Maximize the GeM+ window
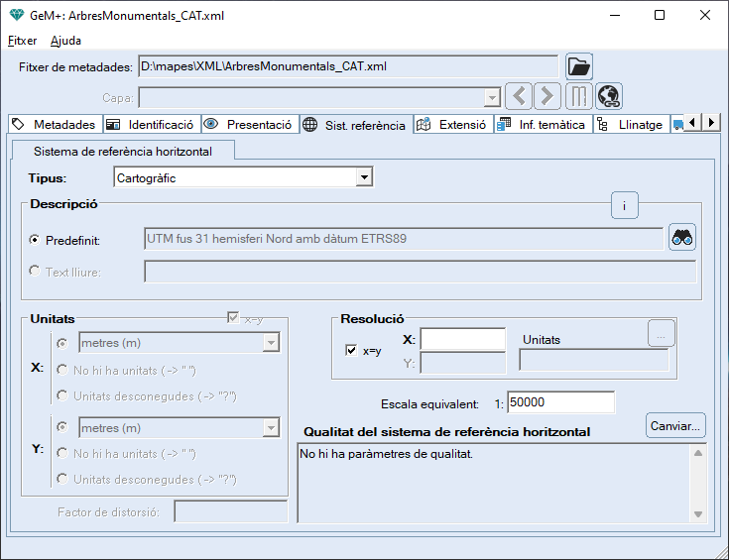This screenshot has width=729, height=560. pyautogui.click(x=660, y=15)
